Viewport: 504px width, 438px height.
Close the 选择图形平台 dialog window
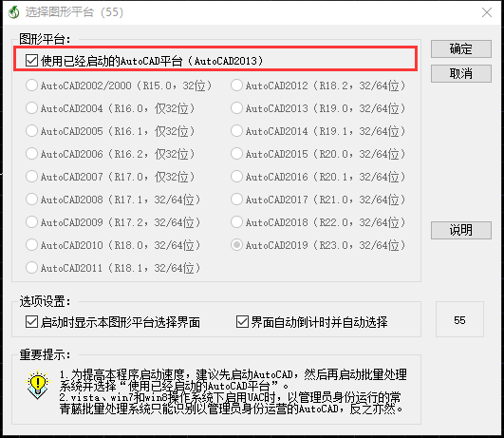pos(487,12)
